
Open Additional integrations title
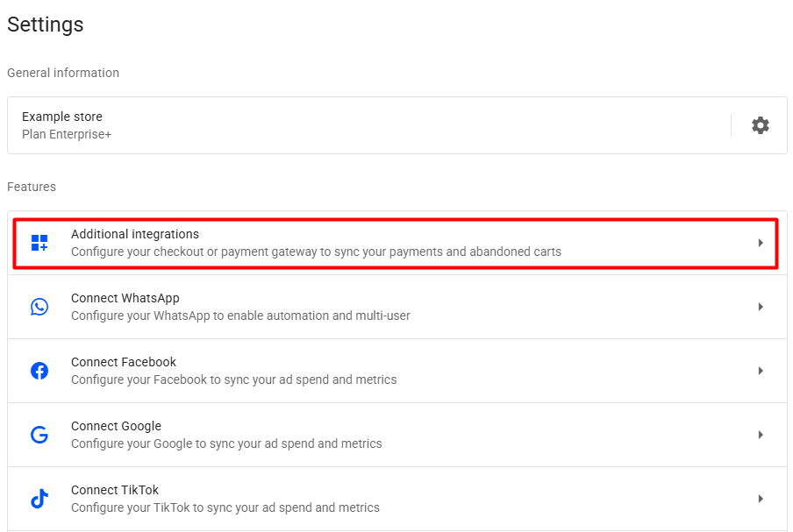[135, 234]
